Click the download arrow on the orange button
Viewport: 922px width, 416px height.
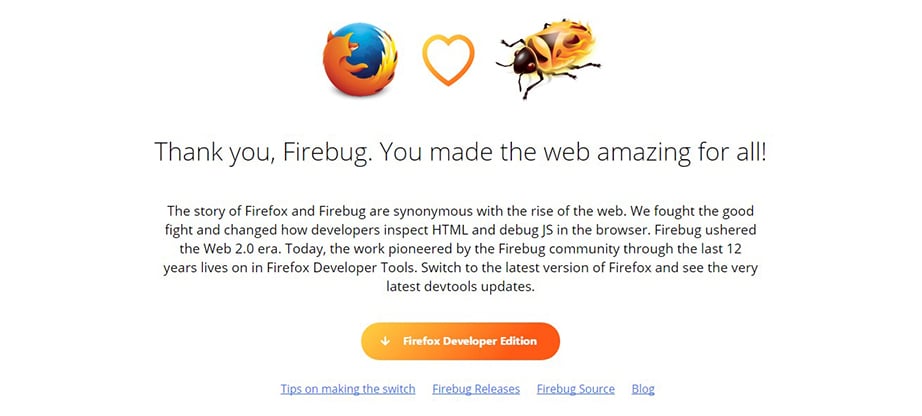click(x=385, y=341)
